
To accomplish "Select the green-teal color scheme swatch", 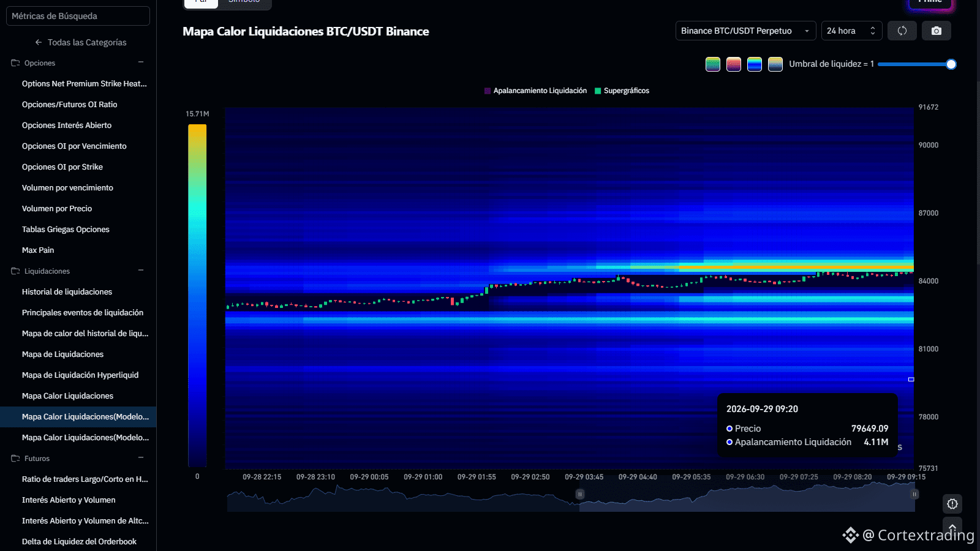I will (x=713, y=64).
